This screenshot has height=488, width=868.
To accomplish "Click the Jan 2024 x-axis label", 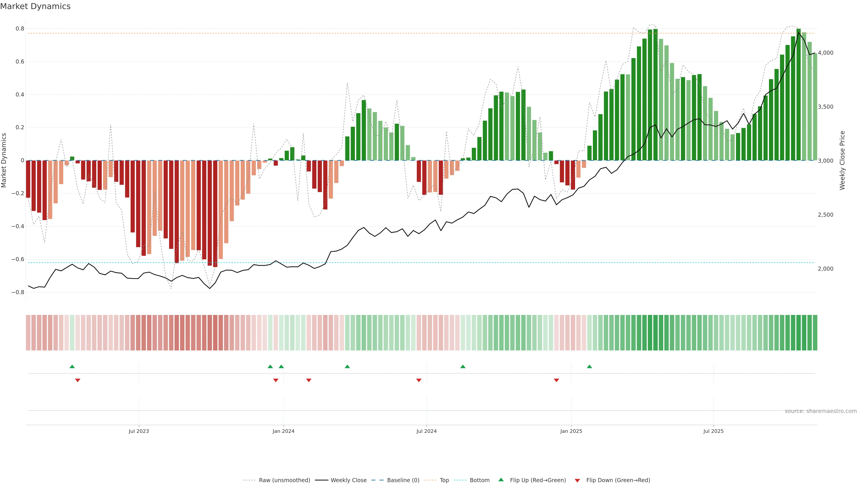I will point(283,431).
